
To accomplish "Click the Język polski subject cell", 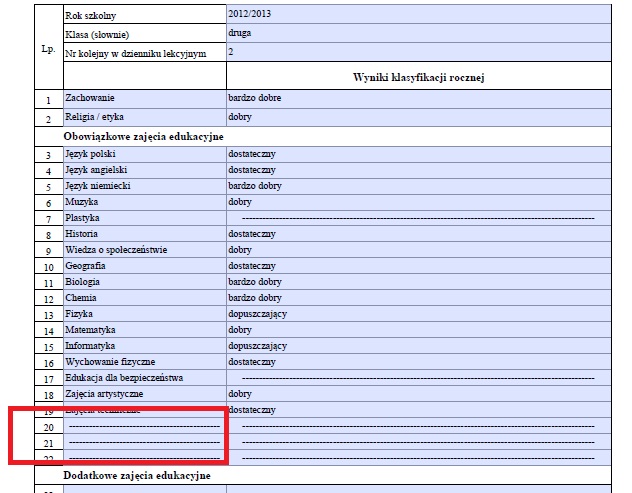I will pyautogui.click(x=145, y=154).
